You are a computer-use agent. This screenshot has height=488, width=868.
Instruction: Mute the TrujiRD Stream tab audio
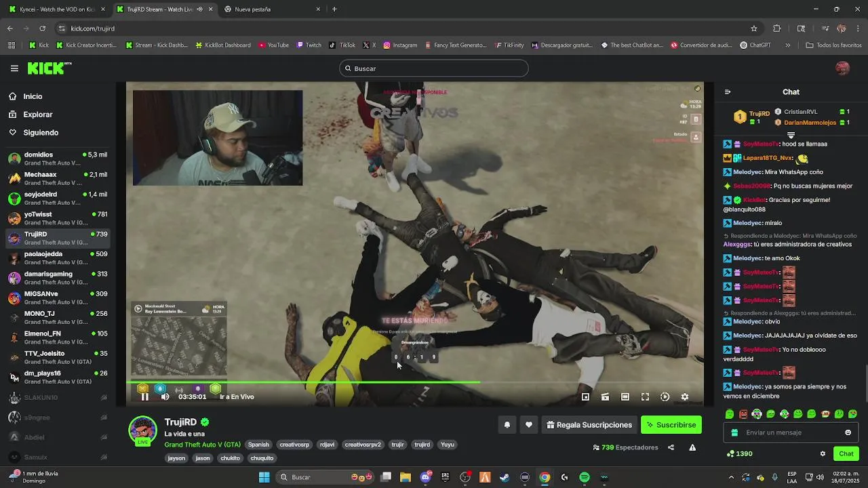199,9
